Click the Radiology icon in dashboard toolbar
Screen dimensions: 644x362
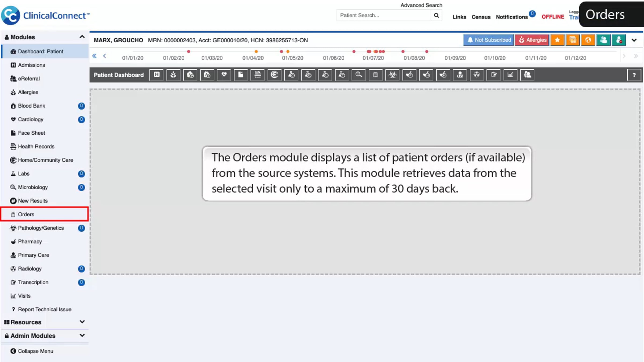[x=477, y=75]
